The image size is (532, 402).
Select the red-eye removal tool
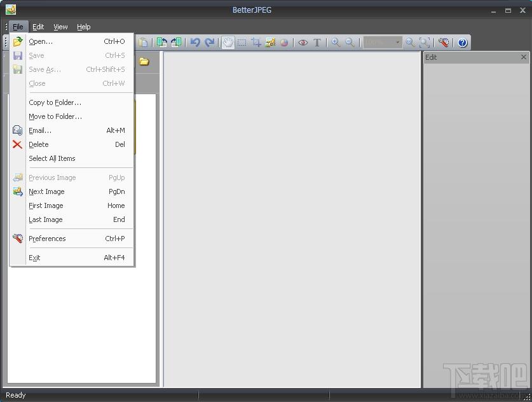tap(303, 43)
